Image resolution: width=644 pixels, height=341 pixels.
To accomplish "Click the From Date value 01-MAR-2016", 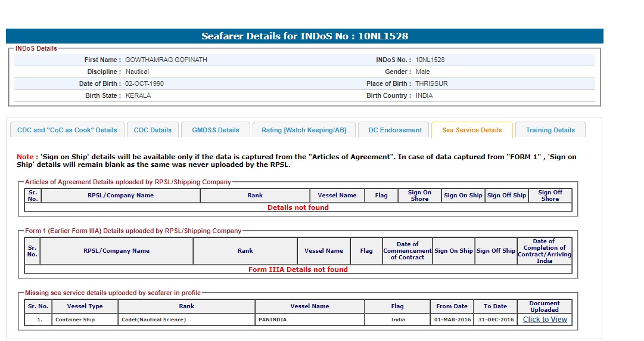I will (452, 320).
